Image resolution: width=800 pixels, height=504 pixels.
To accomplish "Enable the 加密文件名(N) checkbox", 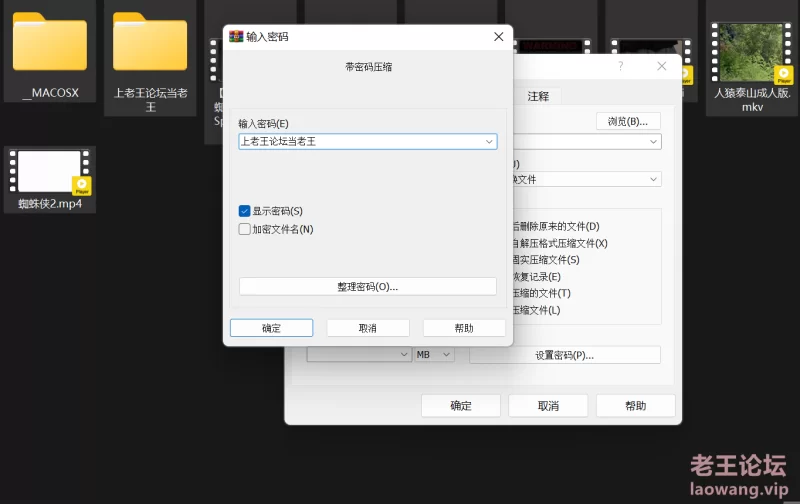I will pyautogui.click(x=245, y=229).
